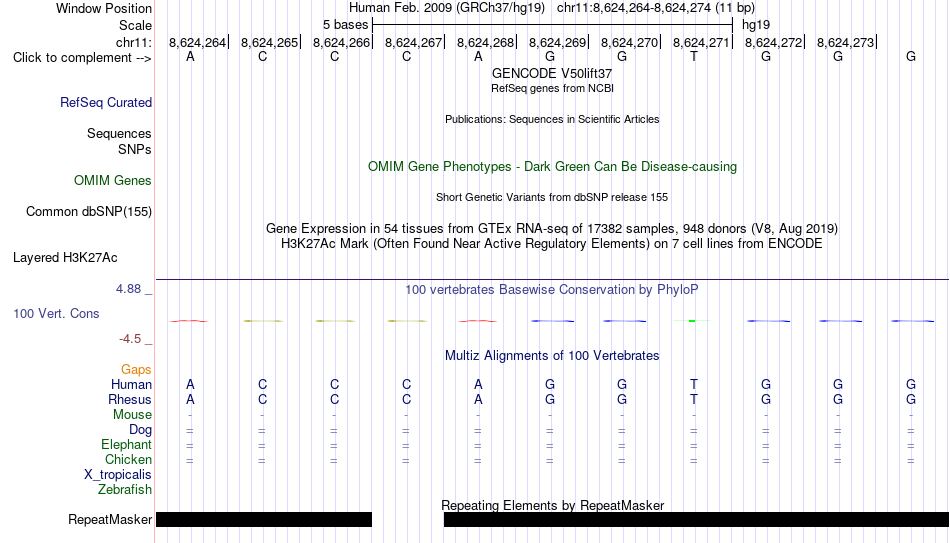Image resolution: width=950 pixels, height=543 pixels.
Task: Click the green PhyloP conservation bar
Action: tap(692, 321)
